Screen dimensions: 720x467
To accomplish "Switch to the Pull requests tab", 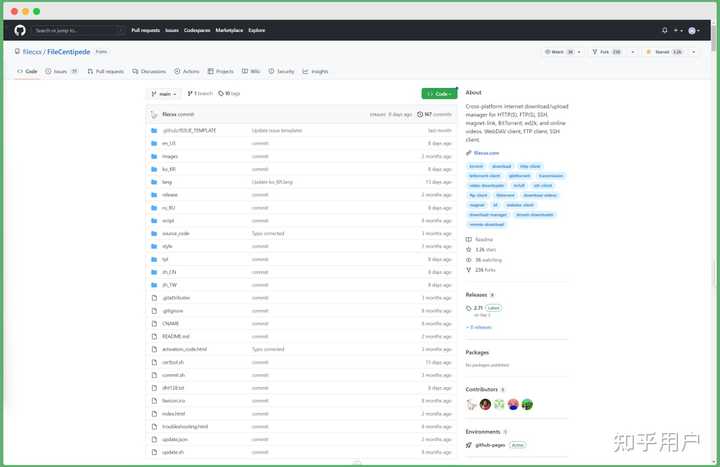I will tap(106, 71).
